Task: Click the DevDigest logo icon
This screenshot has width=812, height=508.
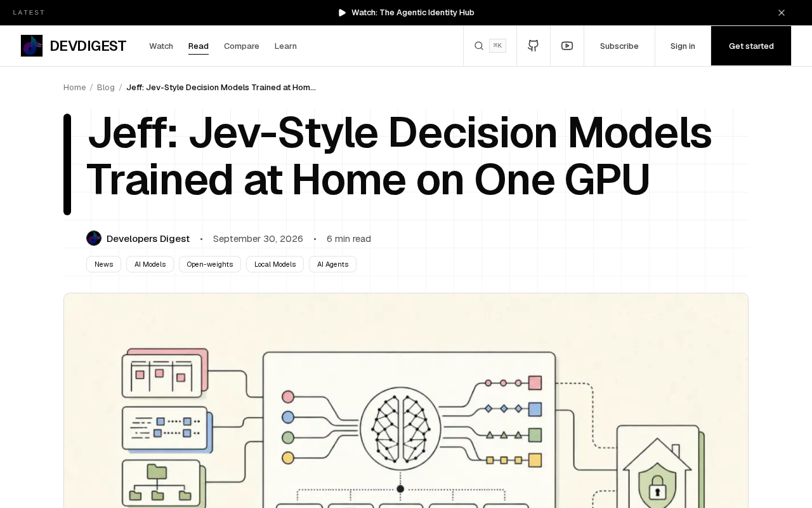Action: (32, 46)
